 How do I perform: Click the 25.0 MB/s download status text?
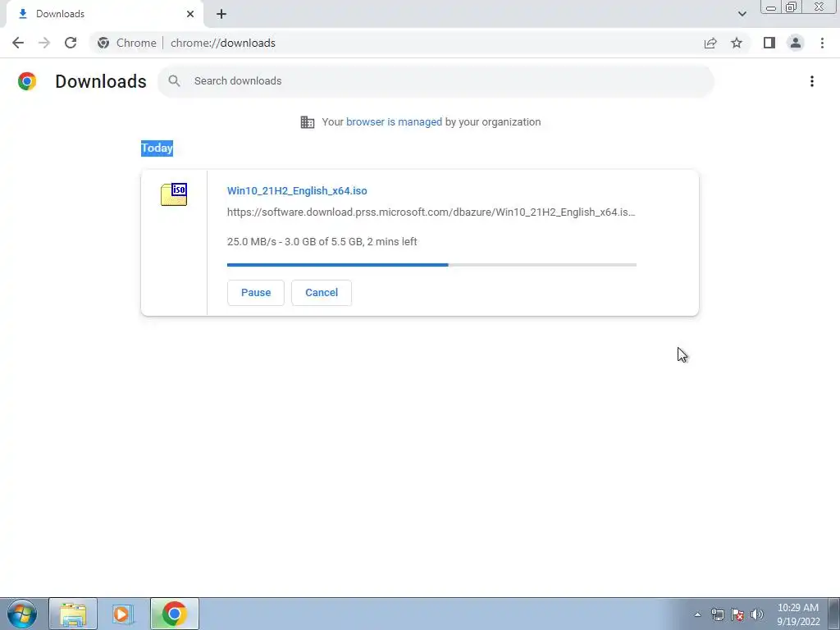322,242
